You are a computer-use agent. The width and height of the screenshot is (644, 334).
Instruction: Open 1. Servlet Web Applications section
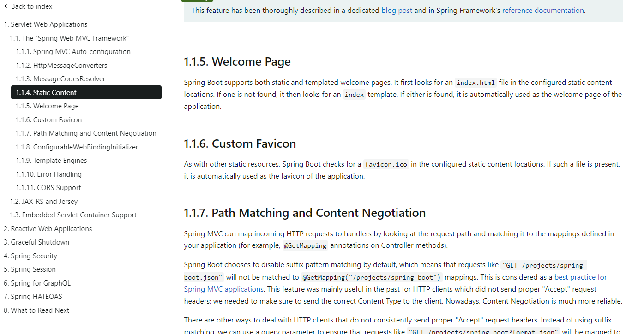click(x=46, y=24)
